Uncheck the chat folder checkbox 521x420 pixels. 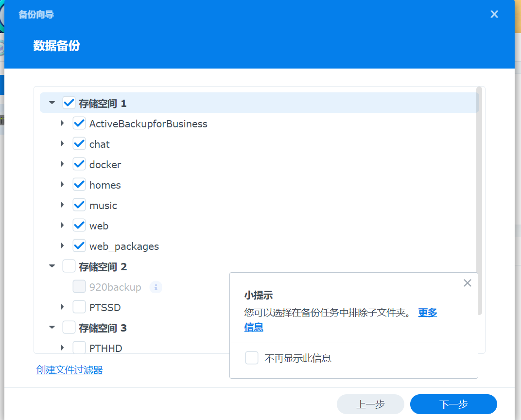(79, 144)
